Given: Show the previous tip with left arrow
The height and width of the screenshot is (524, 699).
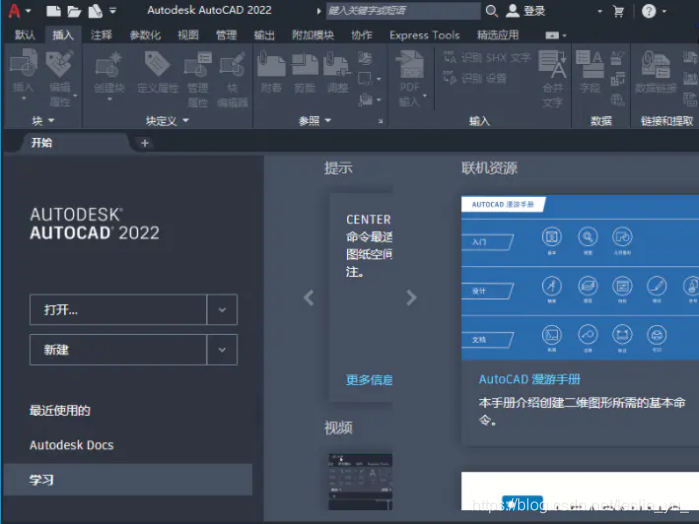Looking at the screenshot, I should [x=309, y=297].
